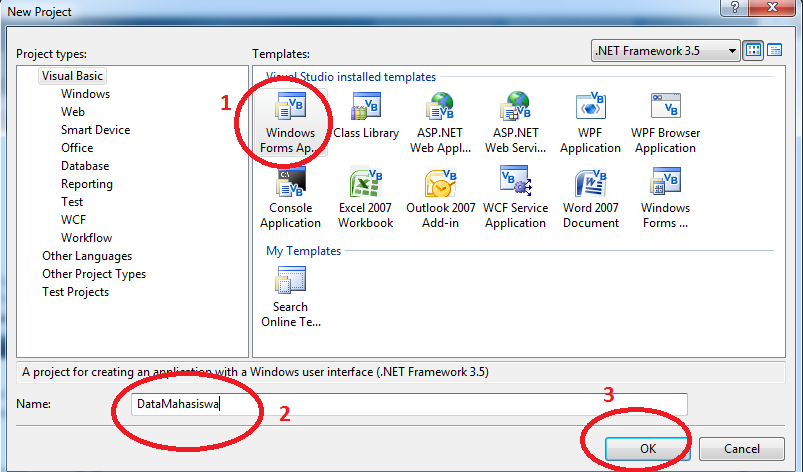
Task: Select Workflow project type
Action: pyautogui.click(x=86, y=238)
